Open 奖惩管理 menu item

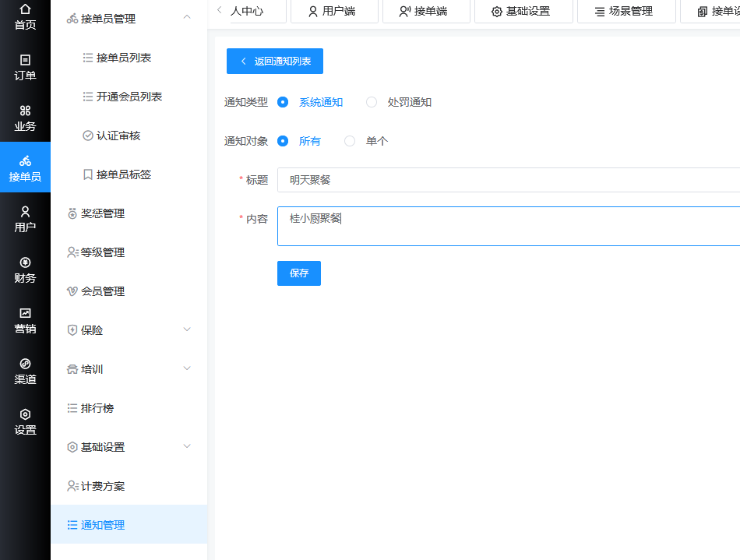pyautogui.click(x=129, y=213)
